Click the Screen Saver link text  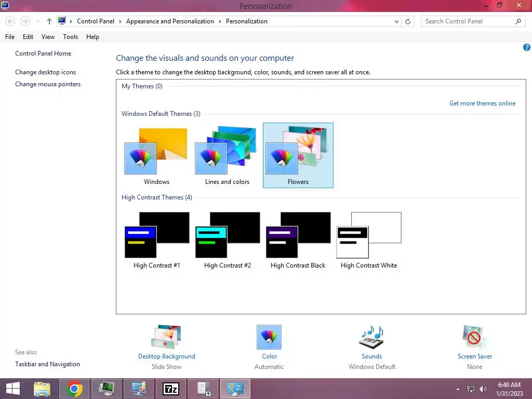[475, 356]
